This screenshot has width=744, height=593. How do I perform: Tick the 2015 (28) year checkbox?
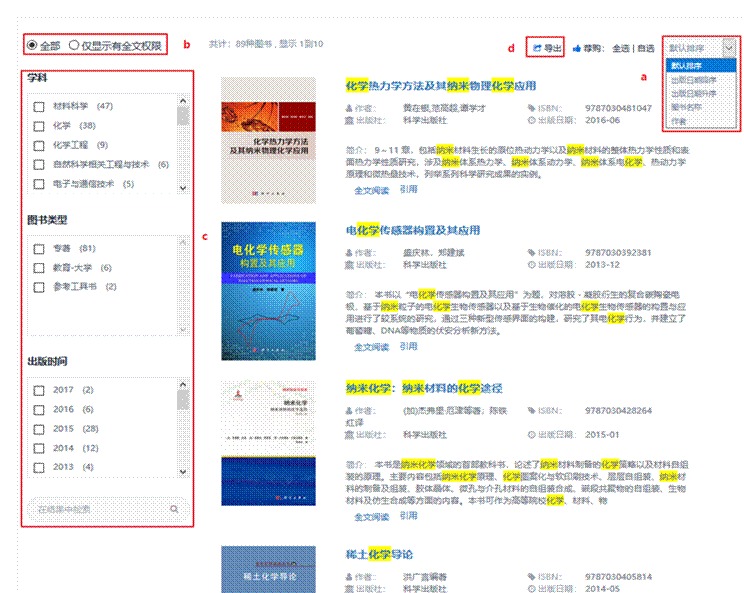39,429
